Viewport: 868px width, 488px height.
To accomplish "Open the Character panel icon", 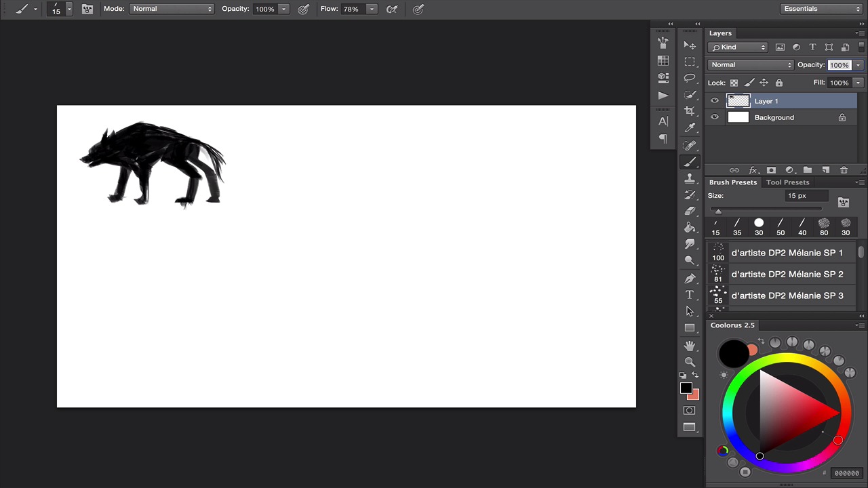I will point(663,121).
